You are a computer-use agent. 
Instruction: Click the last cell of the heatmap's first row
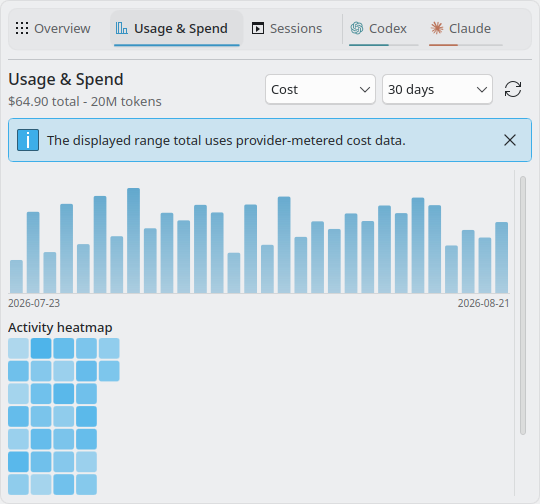pyautogui.click(x=109, y=348)
